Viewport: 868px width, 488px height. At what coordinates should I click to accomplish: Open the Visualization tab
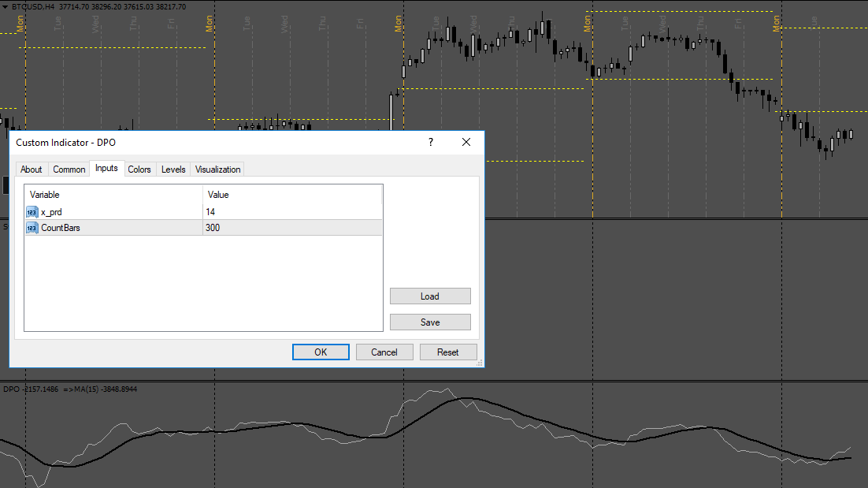tap(217, 169)
